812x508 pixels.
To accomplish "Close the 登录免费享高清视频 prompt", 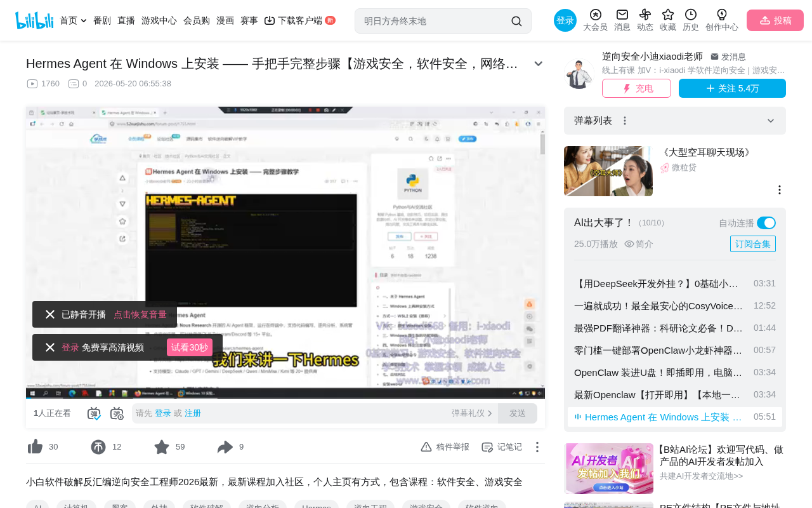I will pos(50,347).
